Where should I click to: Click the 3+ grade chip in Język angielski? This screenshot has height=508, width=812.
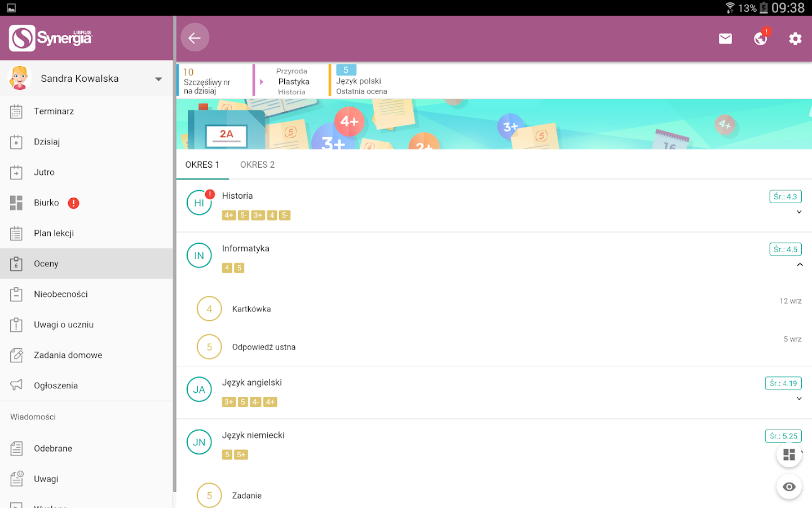229,402
